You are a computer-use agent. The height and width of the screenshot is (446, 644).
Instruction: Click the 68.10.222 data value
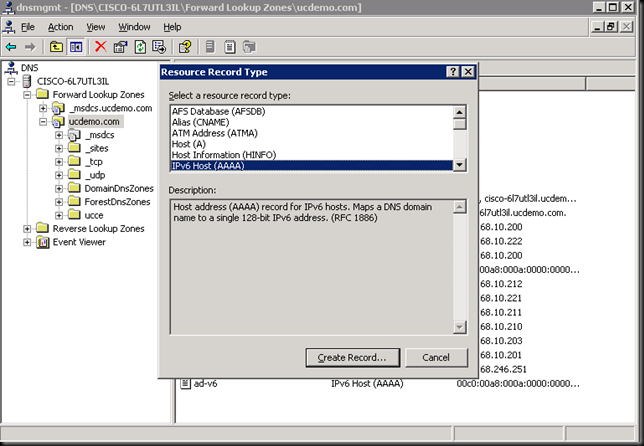501,241
